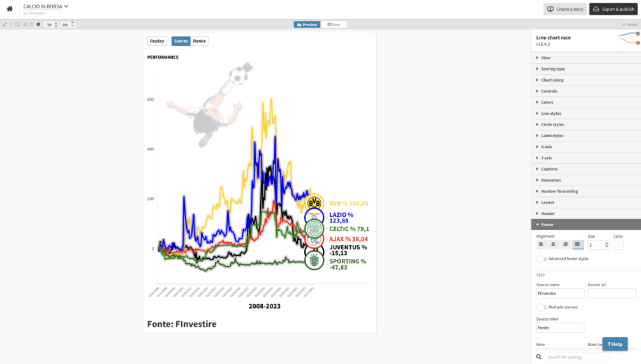
Task: Click the search magnifier icon
Action: [539, 357]
